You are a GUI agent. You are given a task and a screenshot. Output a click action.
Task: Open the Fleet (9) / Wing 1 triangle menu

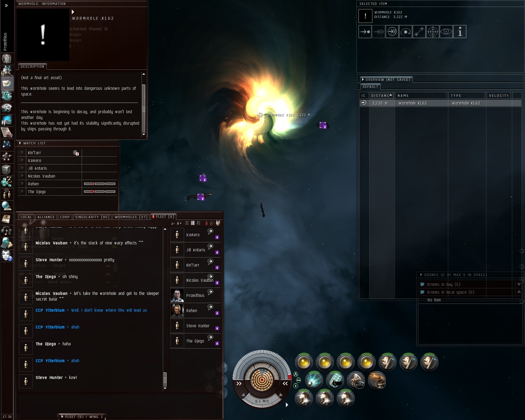click(62, 417)
